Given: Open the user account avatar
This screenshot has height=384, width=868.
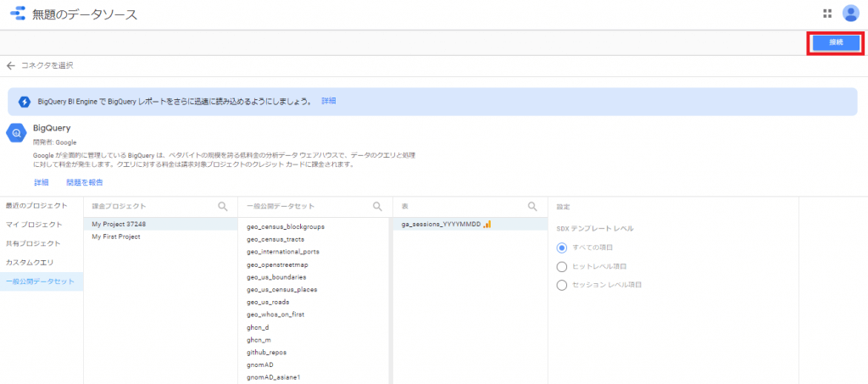Looking at the screenshot, I should point(850,14).
